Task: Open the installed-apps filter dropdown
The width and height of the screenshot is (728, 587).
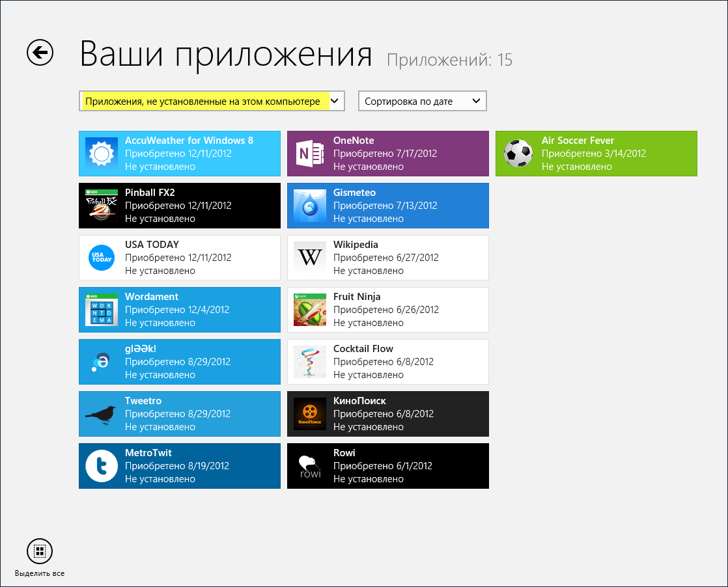Action: (212, 101)
